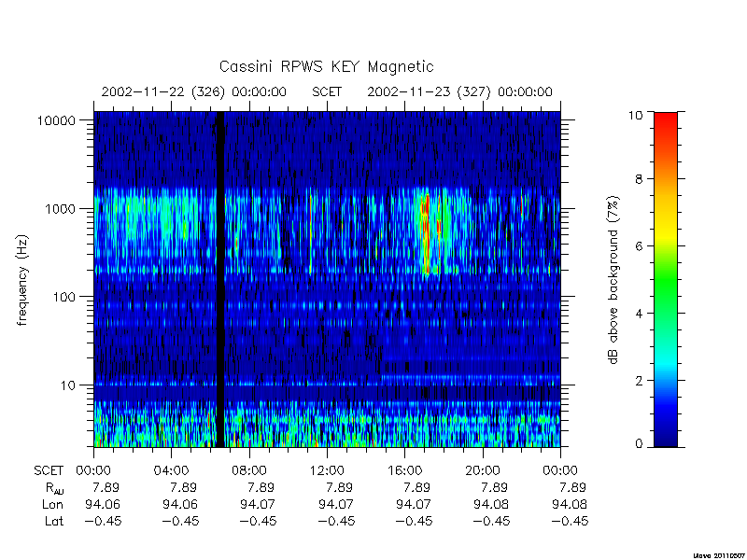Click the R_AU row label
This screenshot has height=560, width=747.
click(x=54, y=488)
